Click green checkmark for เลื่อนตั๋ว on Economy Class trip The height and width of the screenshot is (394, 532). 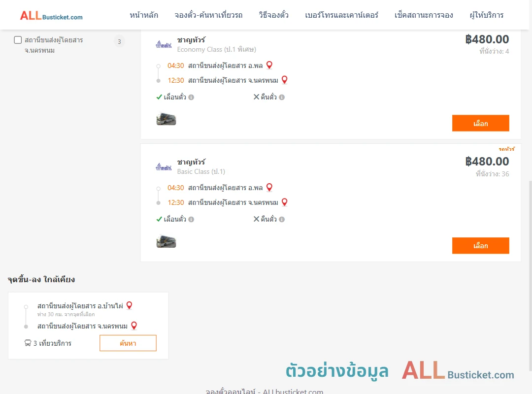click(159, 97)
